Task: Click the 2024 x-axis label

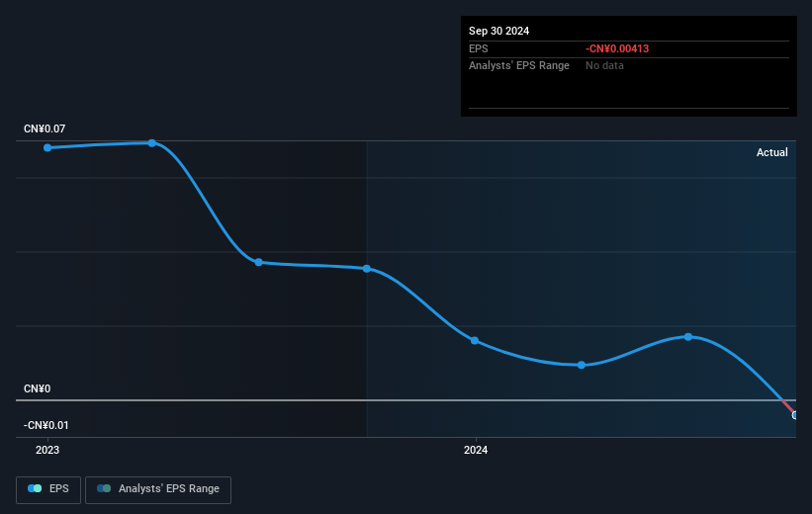Action: (x=476, y=450)
